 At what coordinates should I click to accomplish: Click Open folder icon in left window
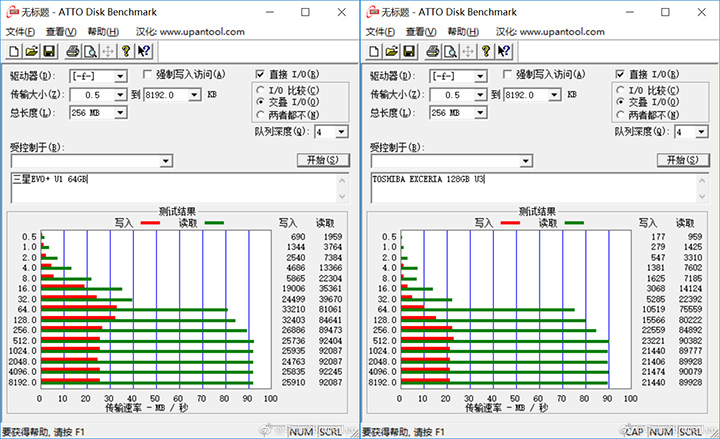[x=32, y=51]
